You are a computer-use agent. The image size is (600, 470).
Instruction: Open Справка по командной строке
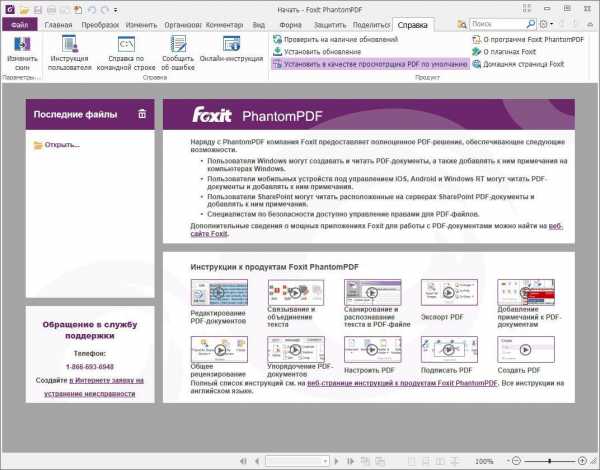coord(126,53)
